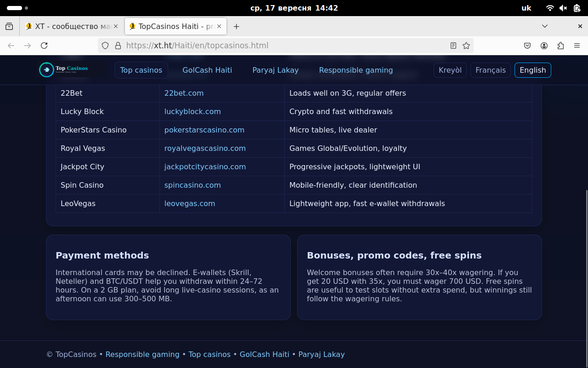Image resolution: width=588 pixels, height=368 pixels.
Task: Click footer Paryaj Lakay link
Action: [x=322, y=354]
